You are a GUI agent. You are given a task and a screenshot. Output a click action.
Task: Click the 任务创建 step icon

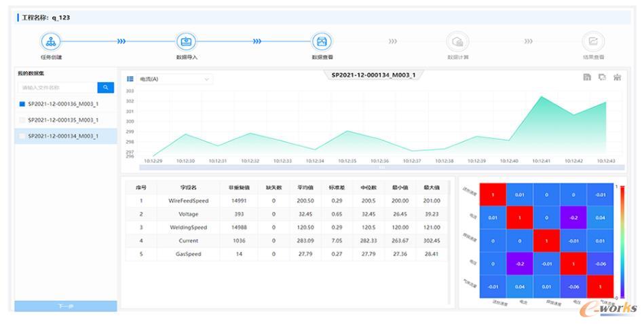51,41
